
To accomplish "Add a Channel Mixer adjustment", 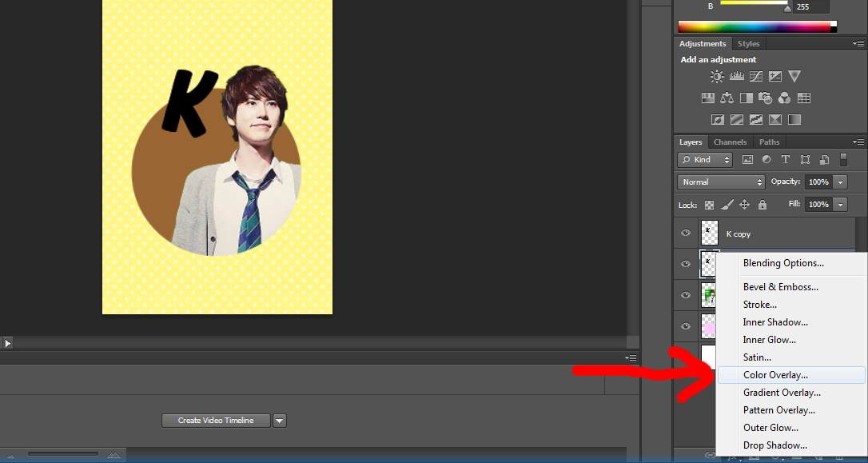I will coord(784,98).
